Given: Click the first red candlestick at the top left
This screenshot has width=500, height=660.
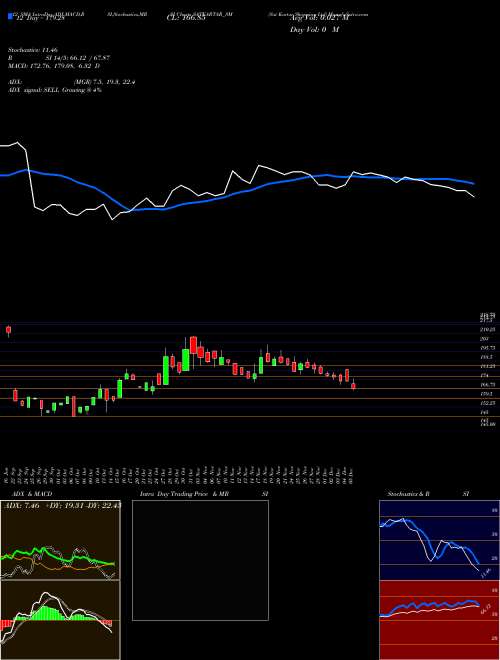Looking at the screenshot, I should 9,331.
